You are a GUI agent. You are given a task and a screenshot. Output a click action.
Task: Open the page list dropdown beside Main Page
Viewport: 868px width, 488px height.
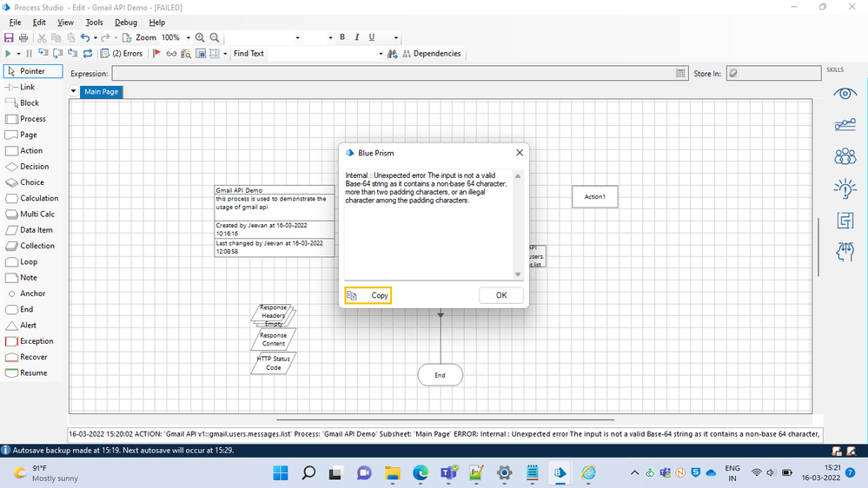(74, 92)
